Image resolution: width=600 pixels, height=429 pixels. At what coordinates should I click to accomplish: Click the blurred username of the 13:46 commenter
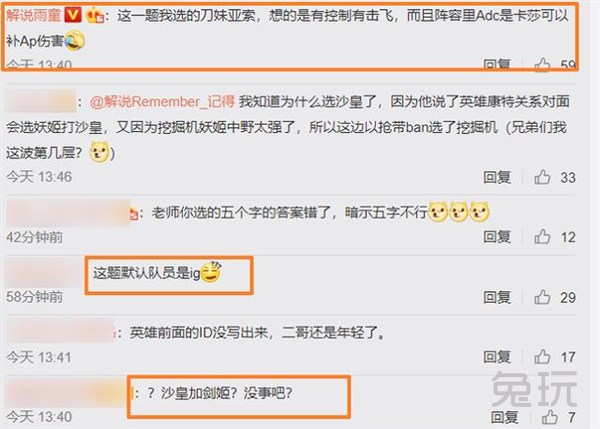[x=41, y=101]
